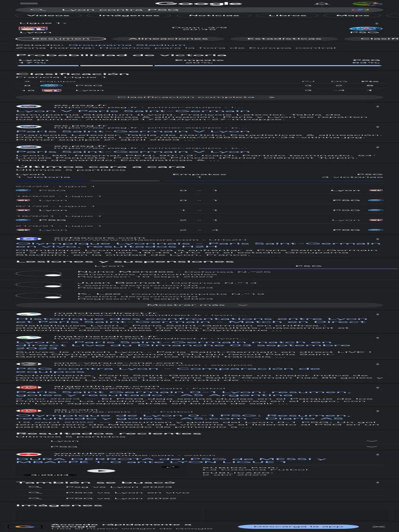The width and height of the screenshot is (399, 532).
Task: Expand PSG row in Resultados recientes
Action: click(199, 446)
